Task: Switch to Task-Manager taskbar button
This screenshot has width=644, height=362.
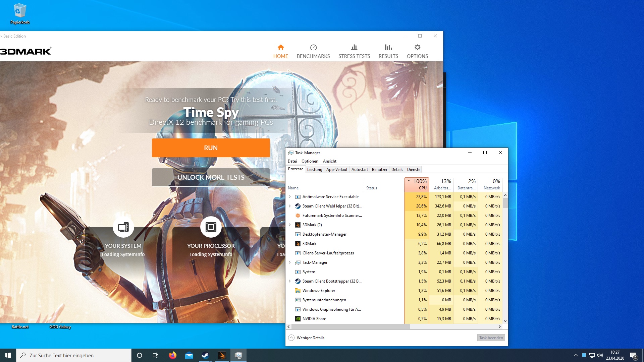Action: [238, 355]
